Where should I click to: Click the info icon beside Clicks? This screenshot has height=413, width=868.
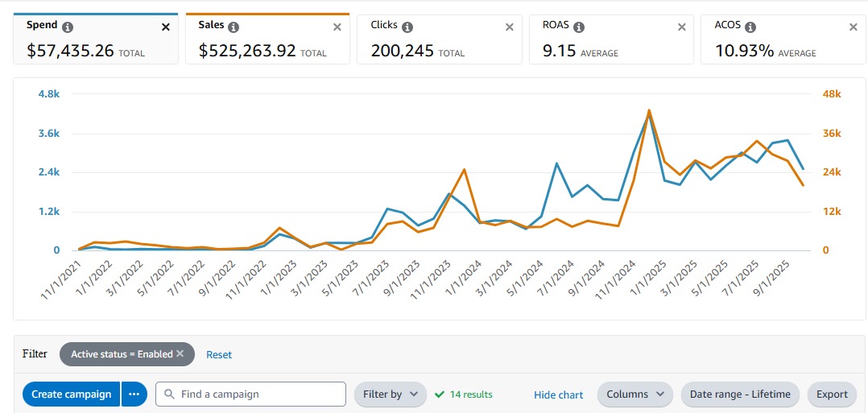pyautogui.click(x=407, y=27)
